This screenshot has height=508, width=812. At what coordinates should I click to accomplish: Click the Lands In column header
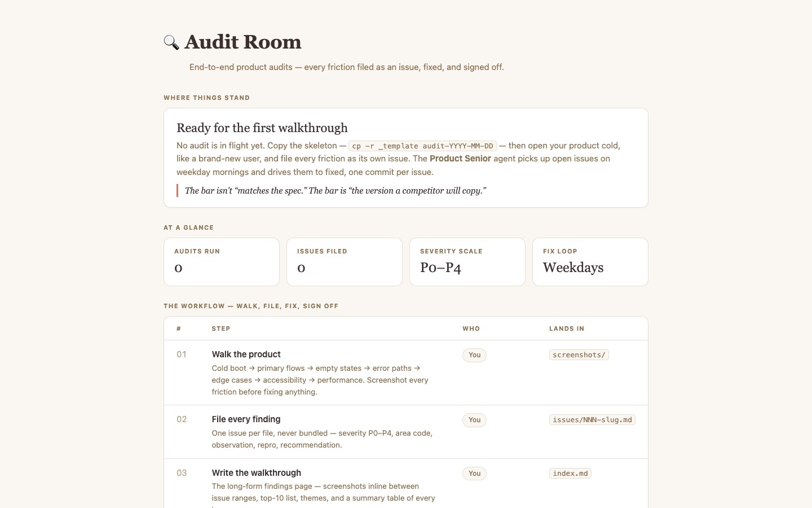(x=567, y=329)
